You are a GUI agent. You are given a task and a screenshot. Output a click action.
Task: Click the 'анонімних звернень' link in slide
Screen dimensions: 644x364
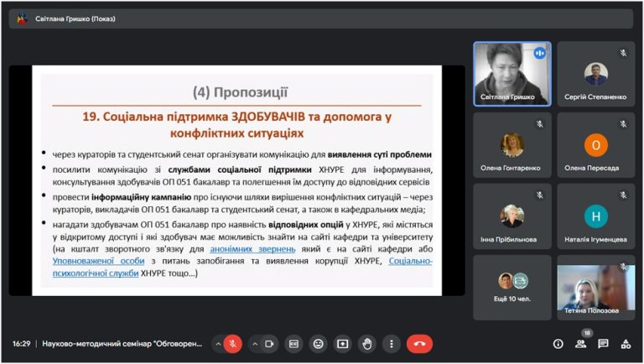(252, 249)
